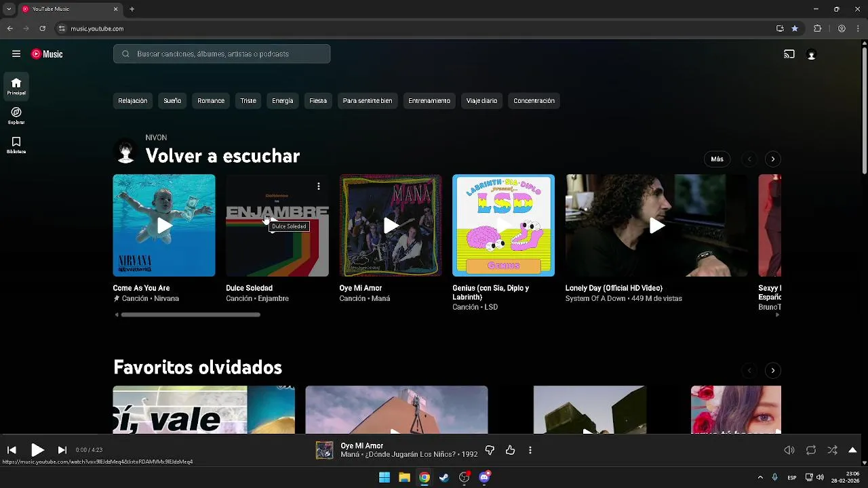Select the Sueño mood chip
This screenshot has width=868, height=488.
coord(172,101)
